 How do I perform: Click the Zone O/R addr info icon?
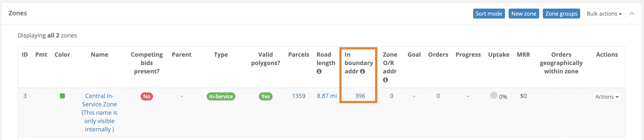(385, 80)
